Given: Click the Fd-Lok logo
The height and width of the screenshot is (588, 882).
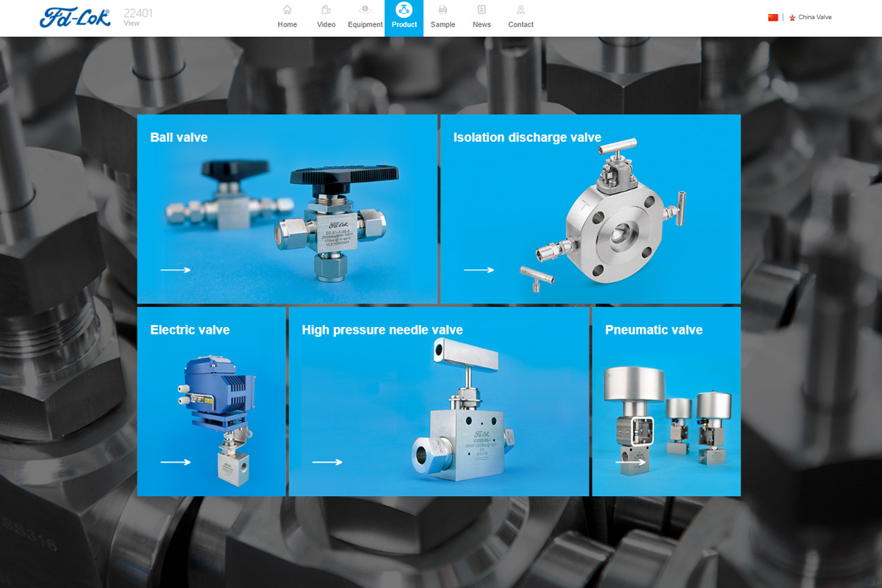Looking at the screenshot, I should (x=75, y=18).
